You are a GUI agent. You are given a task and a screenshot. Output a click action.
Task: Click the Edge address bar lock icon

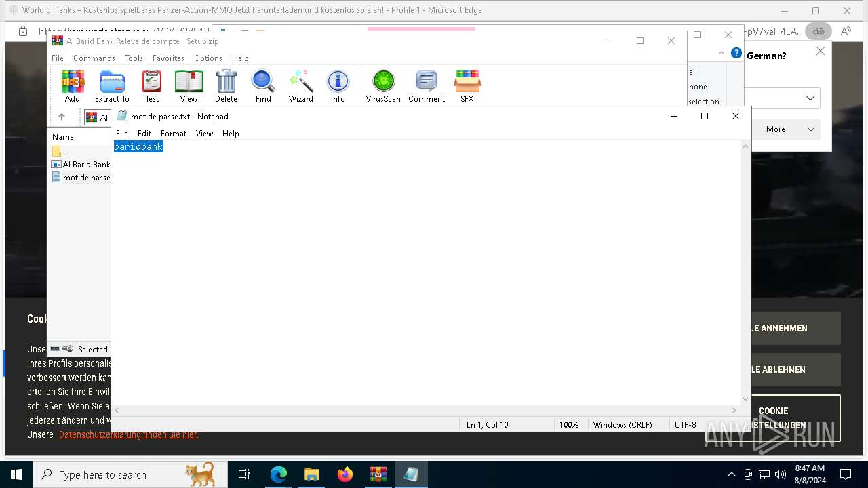coord(23,31)
